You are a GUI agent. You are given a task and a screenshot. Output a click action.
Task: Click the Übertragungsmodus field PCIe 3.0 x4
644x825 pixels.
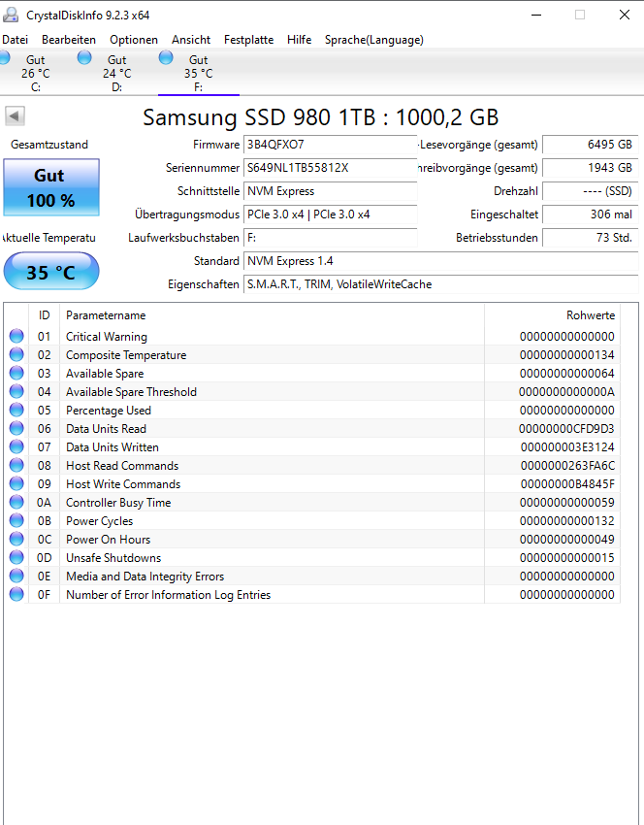pos(330,214)
